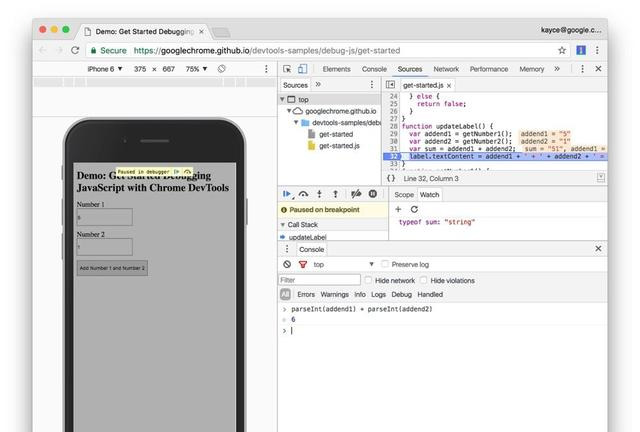Toggle screen rotation in the device toolbar
640x432 pixels.
[x=222, y=69]
